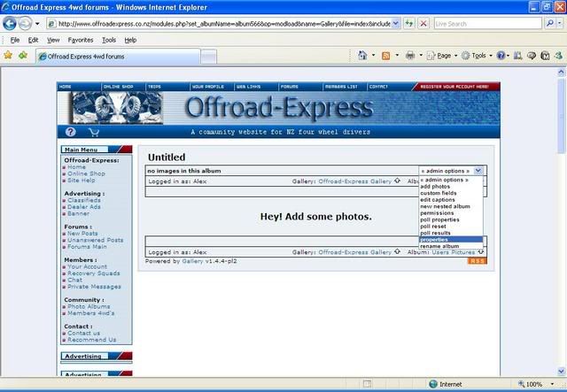
Task: Click the Research toolbar icon
Action: pos(517,56)
